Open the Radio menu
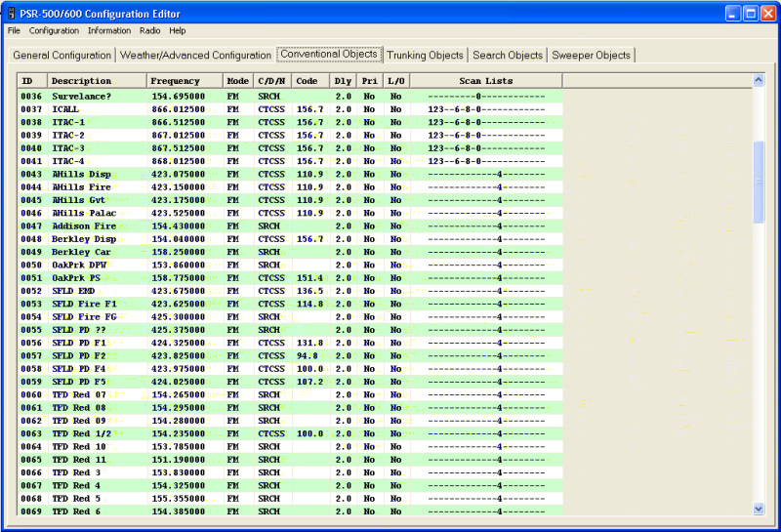781x532 pixels. coord(149,30)
